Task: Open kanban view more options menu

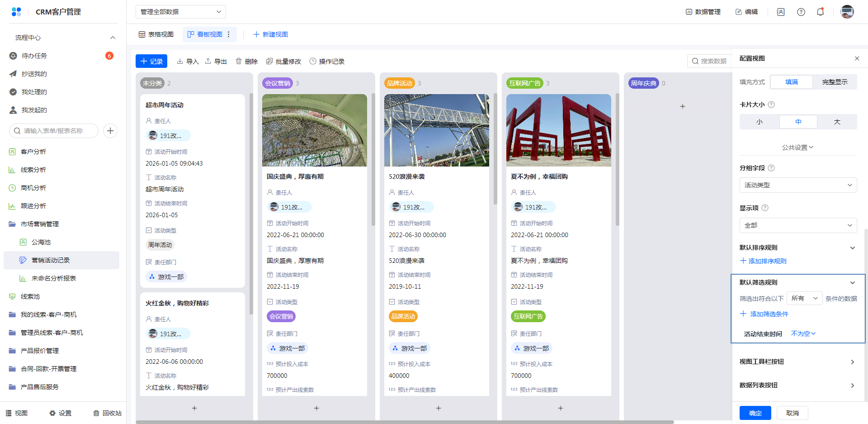Action: 229,34
